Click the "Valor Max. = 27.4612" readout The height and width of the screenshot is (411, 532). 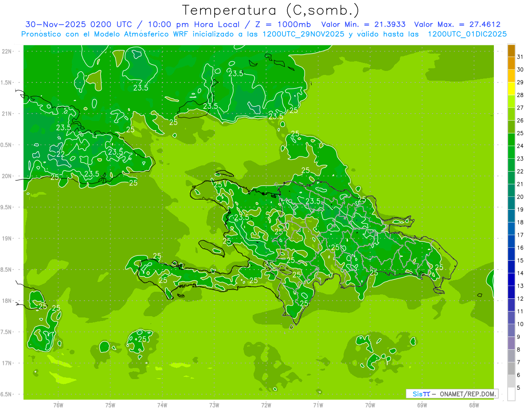[457, 24]
